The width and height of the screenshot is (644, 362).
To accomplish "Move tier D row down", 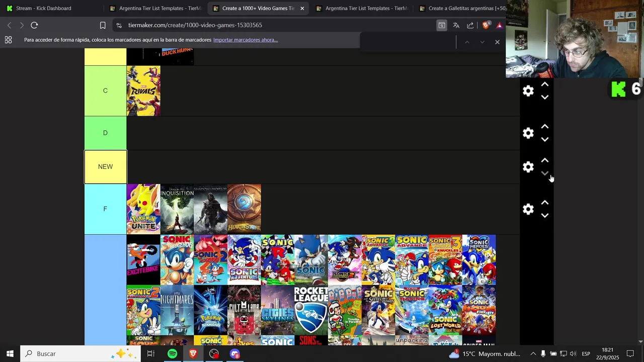I will click(x=545, y=139).
